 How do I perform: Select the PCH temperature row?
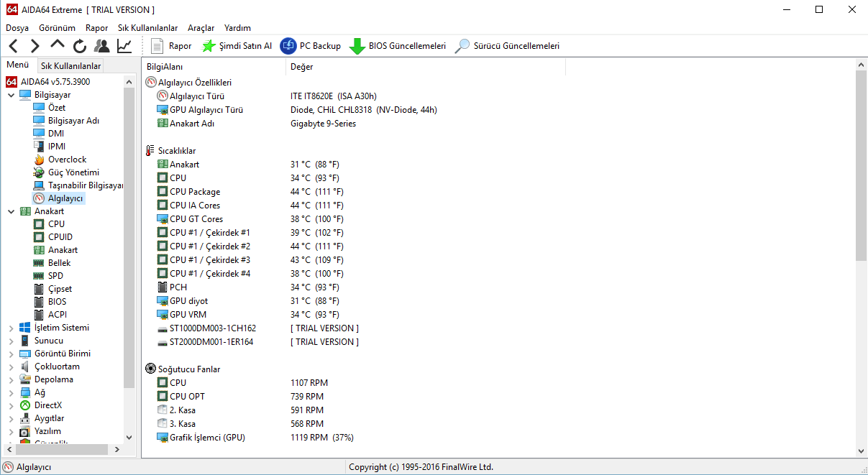(248, 287)
